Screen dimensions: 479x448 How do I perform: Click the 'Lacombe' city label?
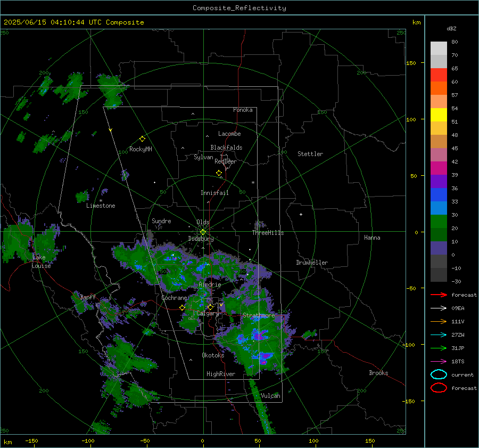[229, 134]
